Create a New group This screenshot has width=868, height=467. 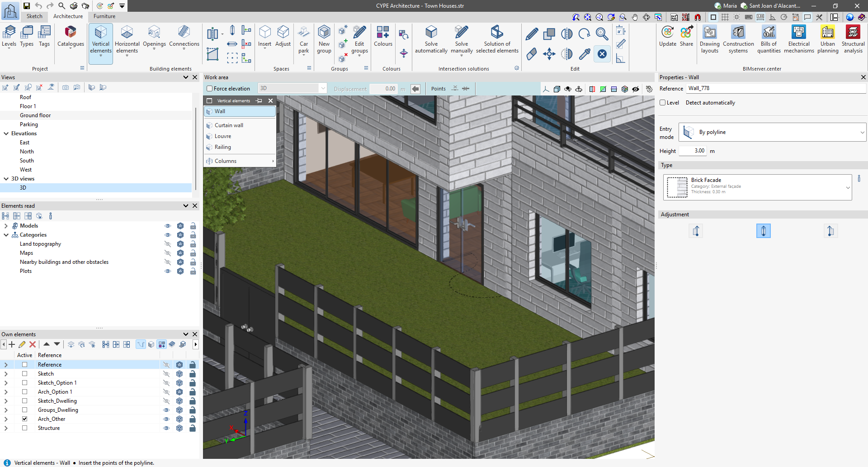tap(324, 40)
